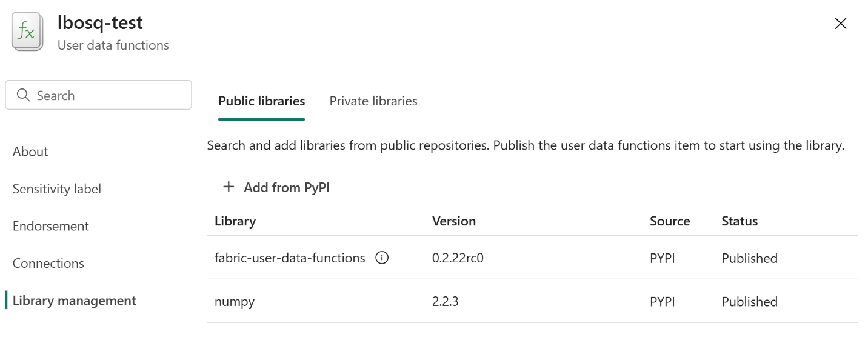The image size is (868, 337).
Task: Go to the Endorsement settings
Action: coord(51,226)
